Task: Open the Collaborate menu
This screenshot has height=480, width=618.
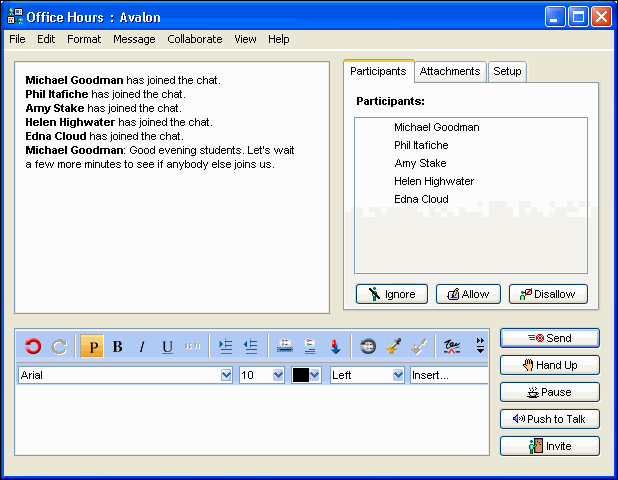Action: click(195, 39)
